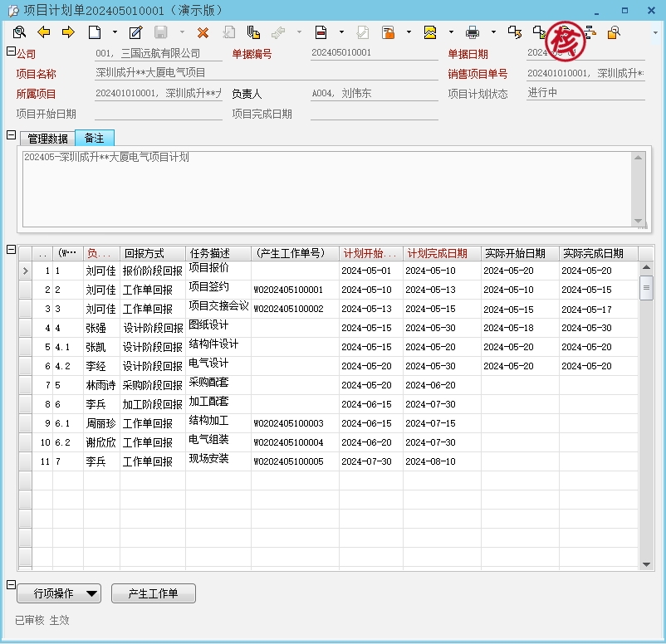This screenshot has height=644, width=666.
Task: Click the hierarchy tree structure icon
Action: (590, 32)
